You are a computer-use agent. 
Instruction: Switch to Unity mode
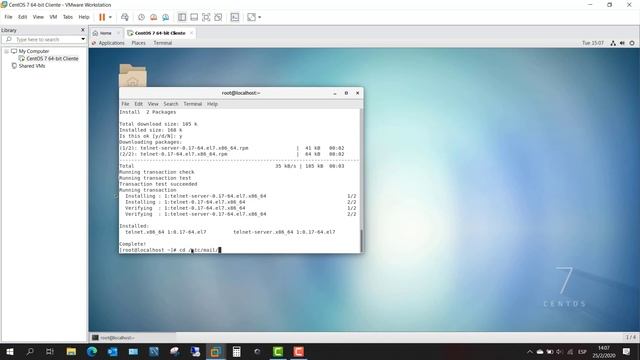point(218,17)
